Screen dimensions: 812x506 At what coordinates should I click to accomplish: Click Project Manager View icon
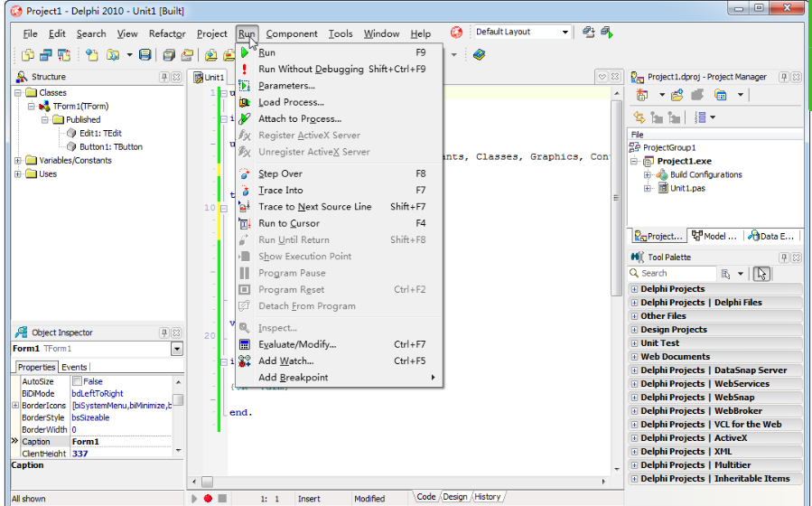coord(721,95)
